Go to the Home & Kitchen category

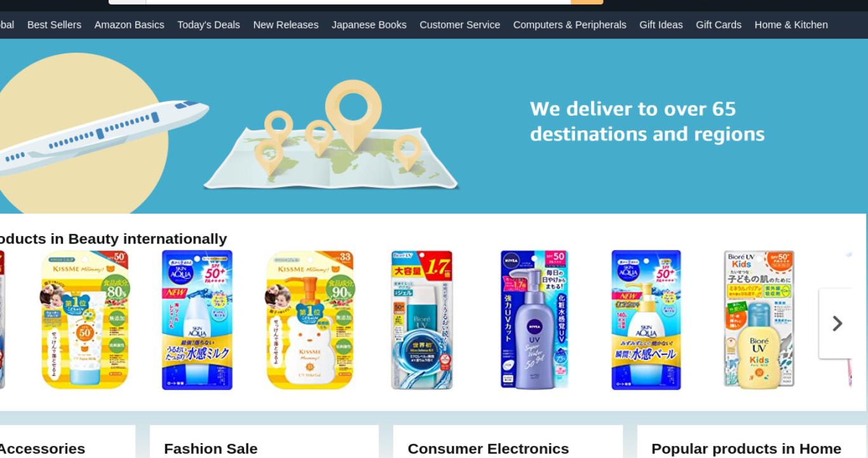pyautogui.click(x=791, y=25)
